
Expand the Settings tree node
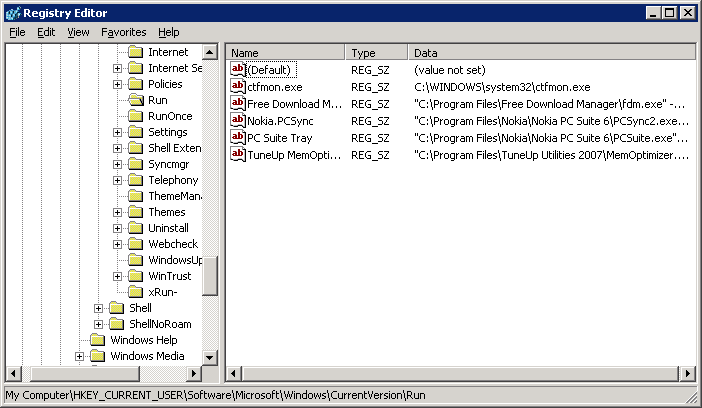click(x=117, y=133)
